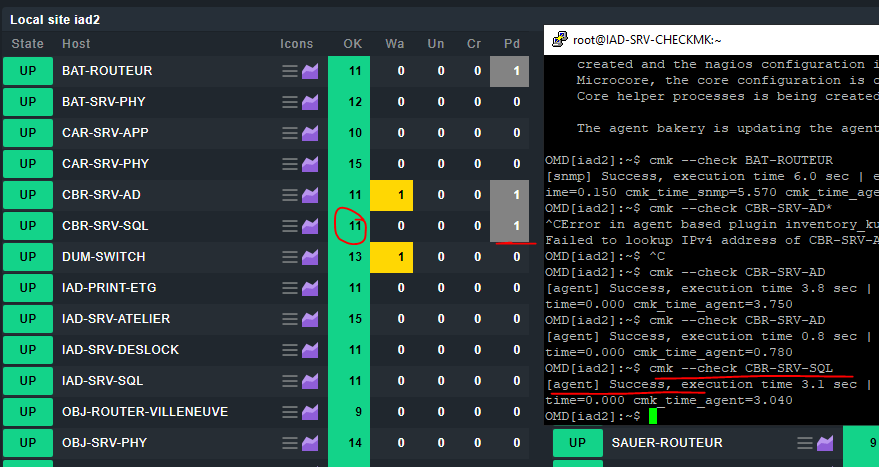Click the action menu icon for DUM-SWITCH

point(290,257)
